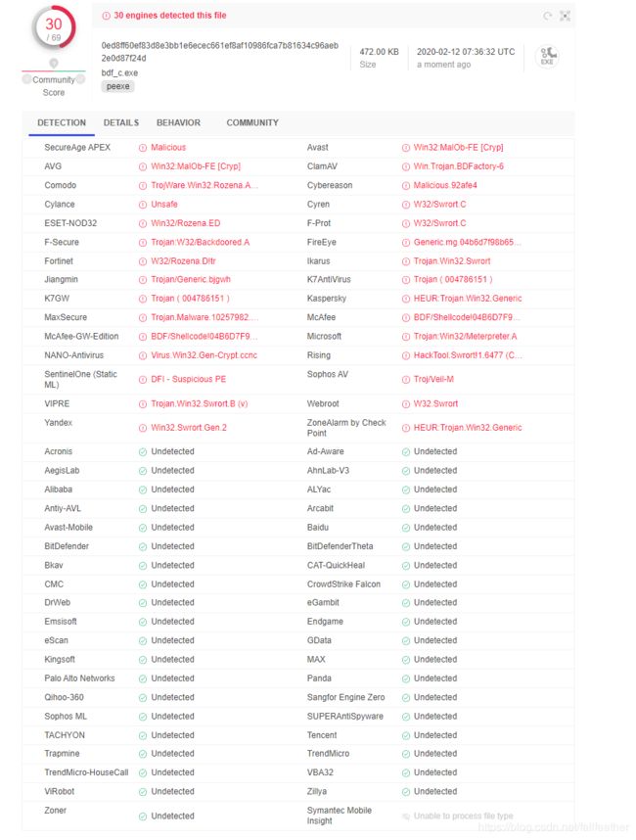Click the alert icon in ClamAV row
The width and height of the screenshot is (636, 840).
pyautogui.click(x=405, y=166)
